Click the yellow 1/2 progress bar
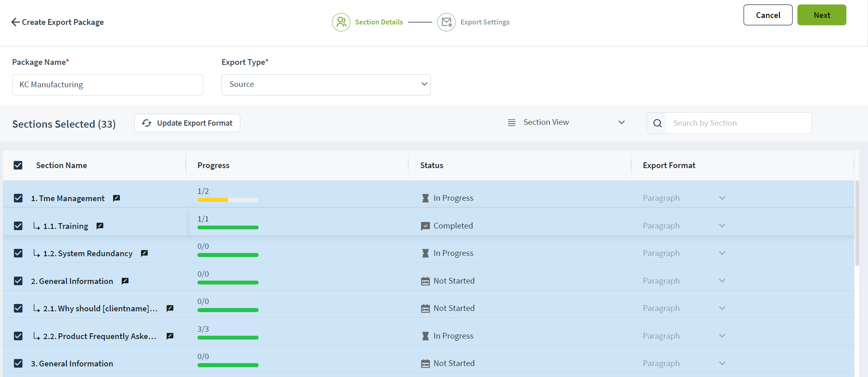Viewport: 868px width, 377px height. pyautogui.click(x=228, y=200)
